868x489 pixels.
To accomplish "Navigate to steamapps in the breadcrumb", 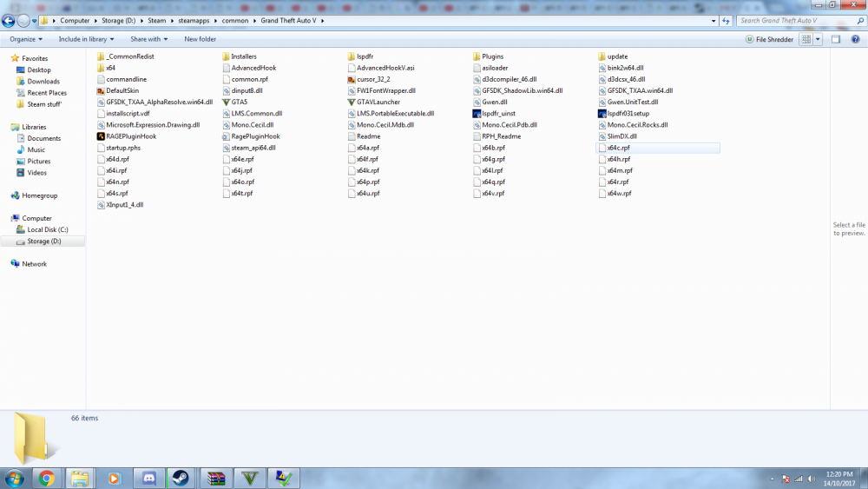I will [x=194, y=21].
